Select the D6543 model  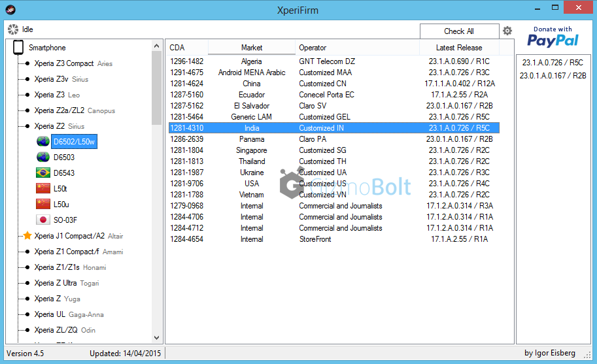point(64,173)
